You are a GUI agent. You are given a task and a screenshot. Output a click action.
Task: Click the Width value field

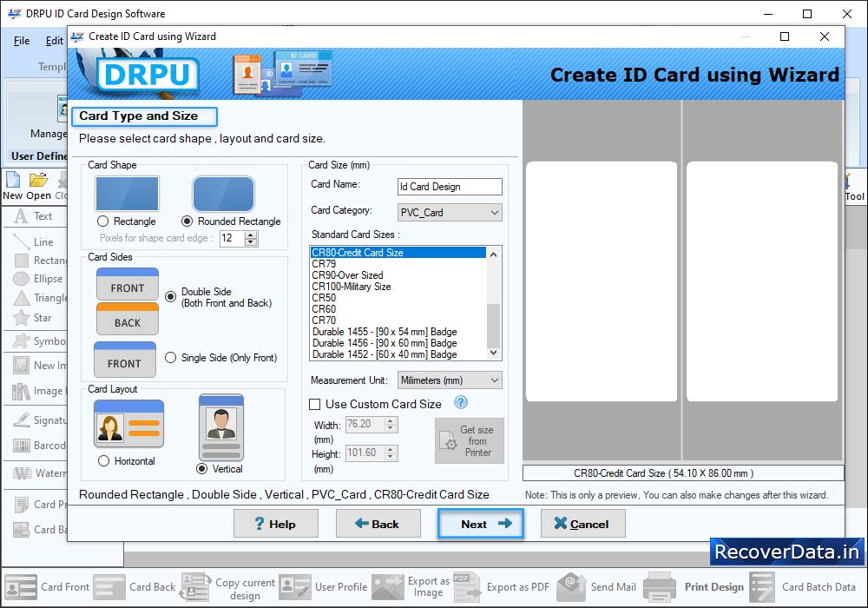click(365, 424)
